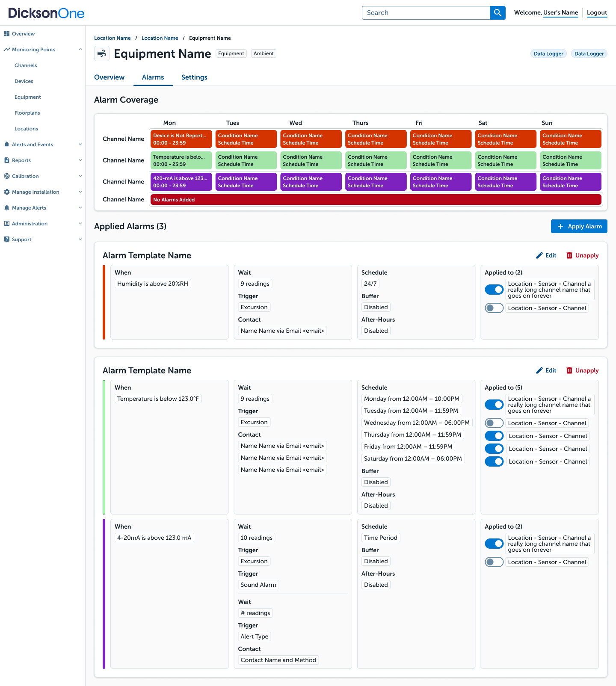The width and height of the screenshot is (616, 686).
Task: Click the Humidity is above 20%RH condition
Action: 153,284
